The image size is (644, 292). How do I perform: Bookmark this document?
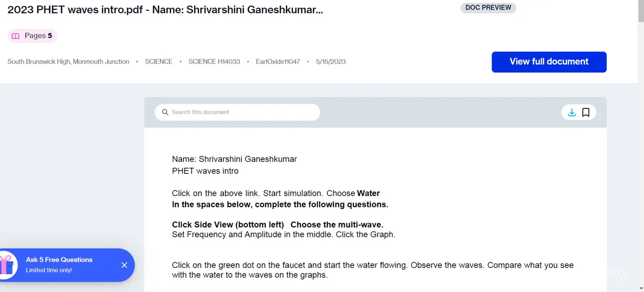[x=586, y=113]
